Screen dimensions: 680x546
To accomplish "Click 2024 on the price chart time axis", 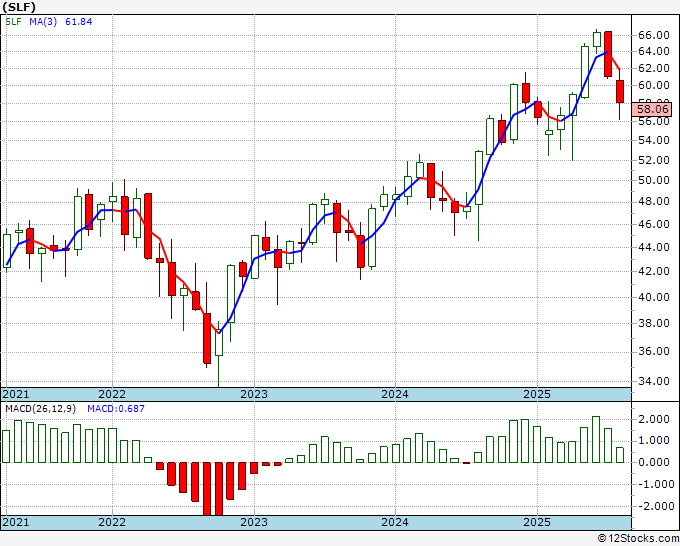I will click(395, 394).
